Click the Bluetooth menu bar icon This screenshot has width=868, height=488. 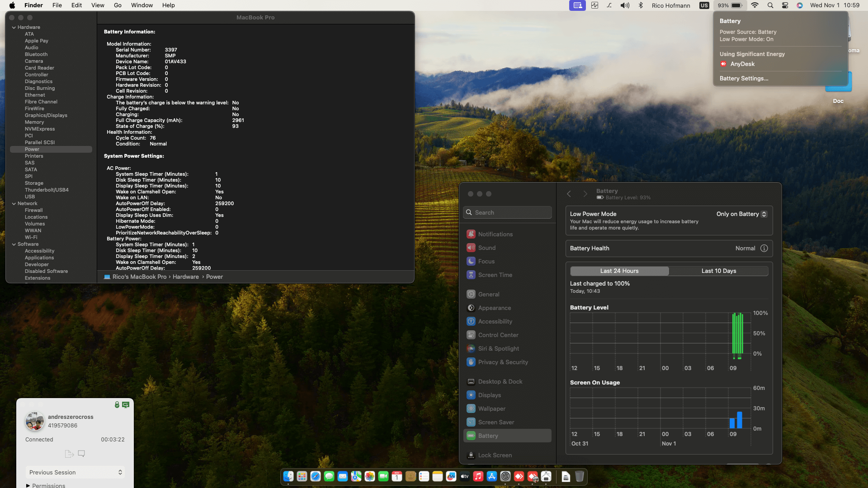pos(641,5)
